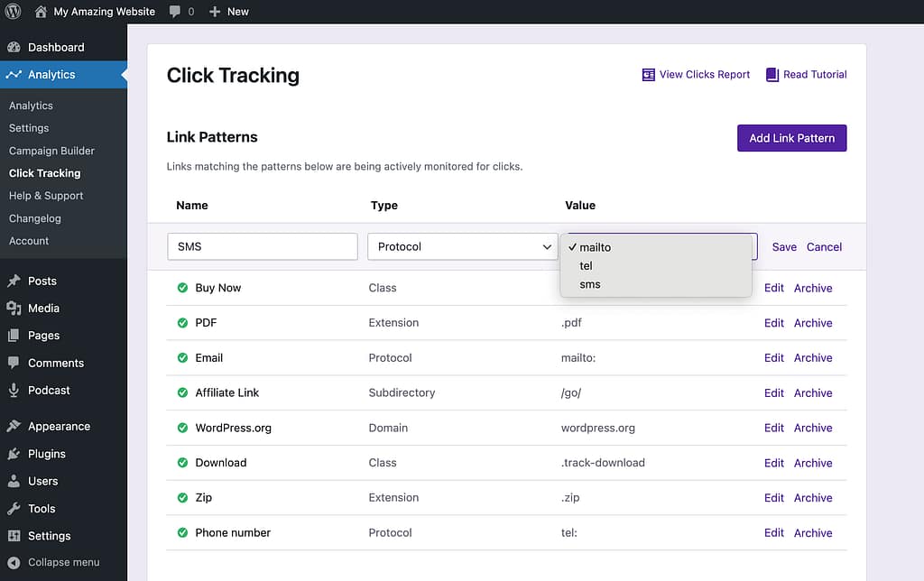Open the site home icon
This screenshot has width=924, height=581.
[41, 12]
